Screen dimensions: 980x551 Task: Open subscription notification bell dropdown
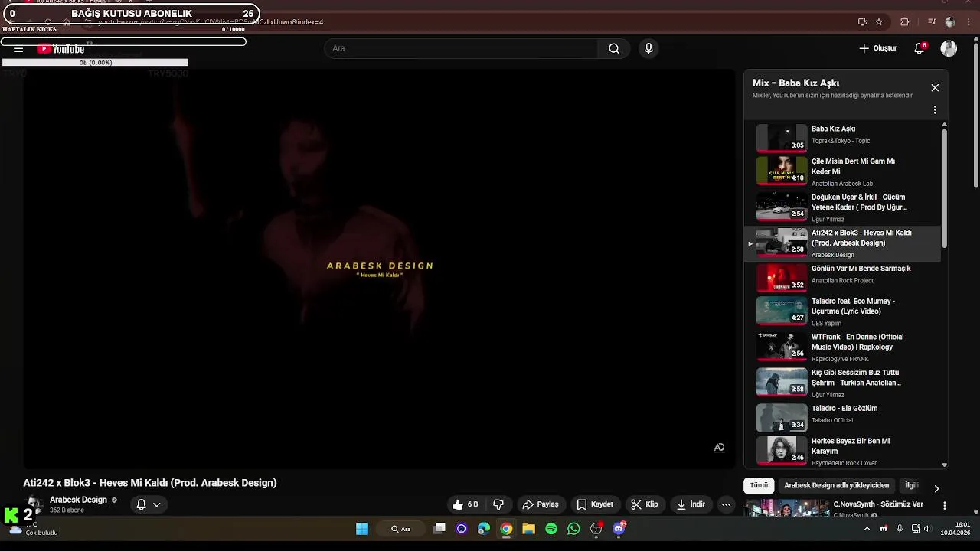coord(148,504)
